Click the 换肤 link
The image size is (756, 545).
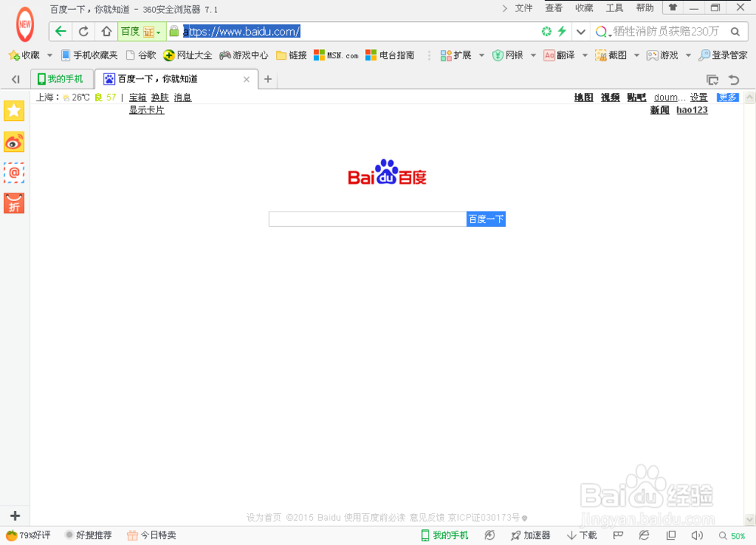160,98
